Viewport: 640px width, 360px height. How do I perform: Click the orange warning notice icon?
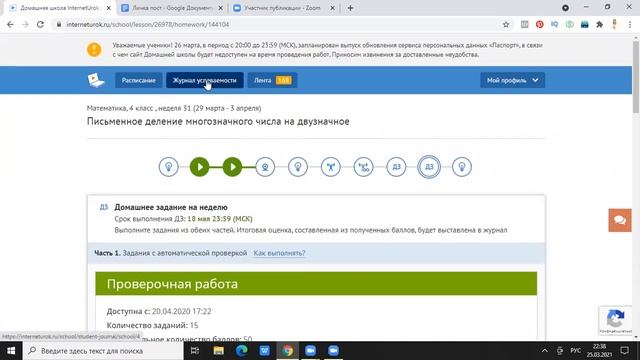94,50
